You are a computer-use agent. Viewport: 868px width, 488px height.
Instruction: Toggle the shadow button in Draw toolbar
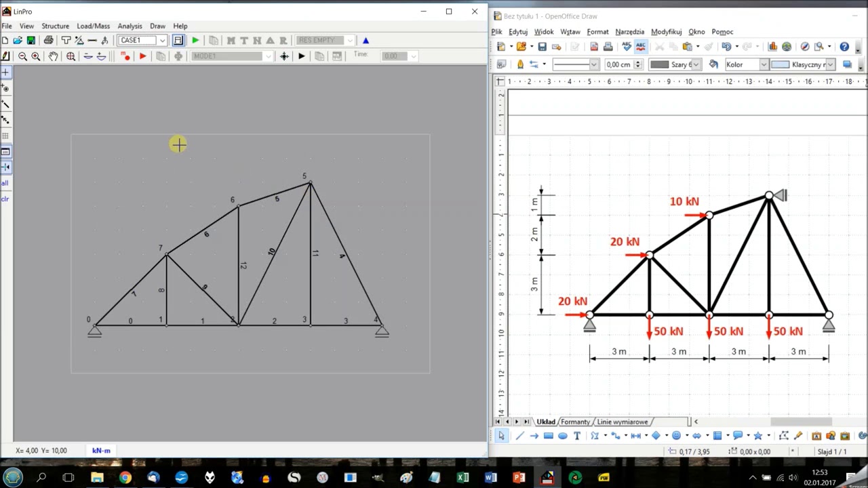point(847,64)
